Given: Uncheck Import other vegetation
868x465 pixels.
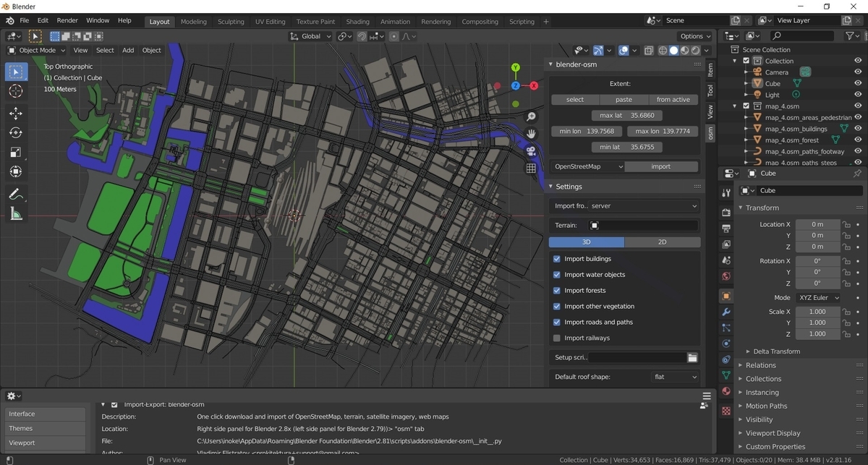Looking at the screenshot, I should [556, 307].
